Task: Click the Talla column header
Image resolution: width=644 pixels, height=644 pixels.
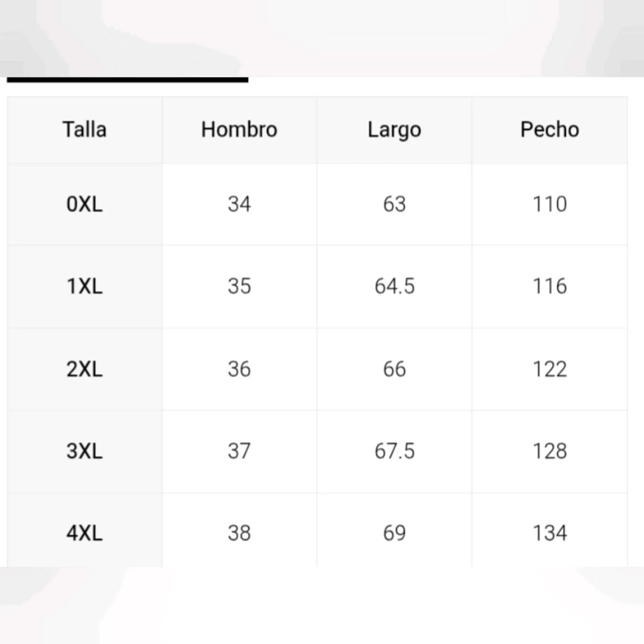Action: coord(85,130)
